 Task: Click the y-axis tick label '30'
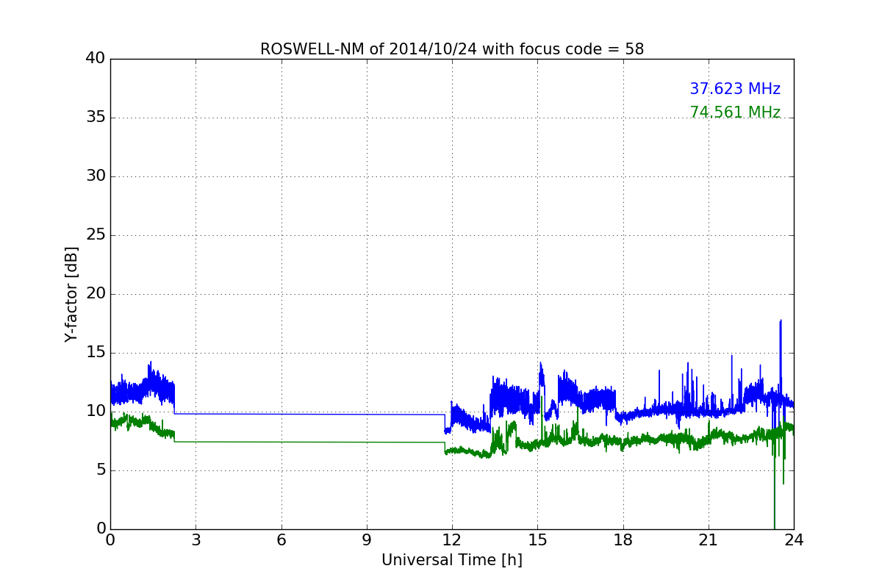click(x=96, y=176)
